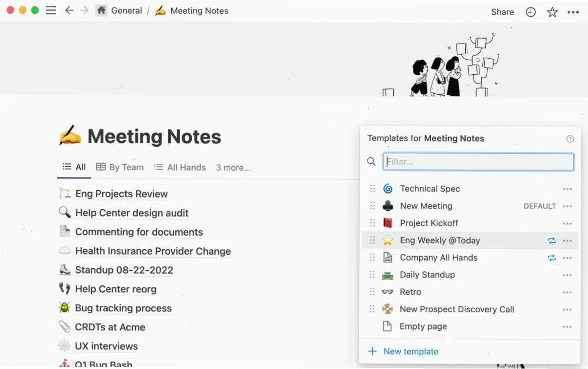Click the repeat icon on Eng Weekly @Today
Screen dimensions: 588x369
pos(552,240)
